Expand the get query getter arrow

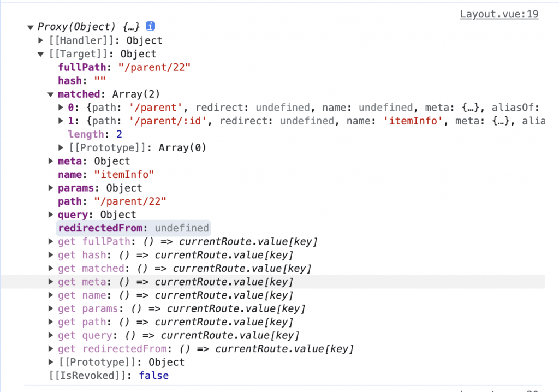click(51, 335)
